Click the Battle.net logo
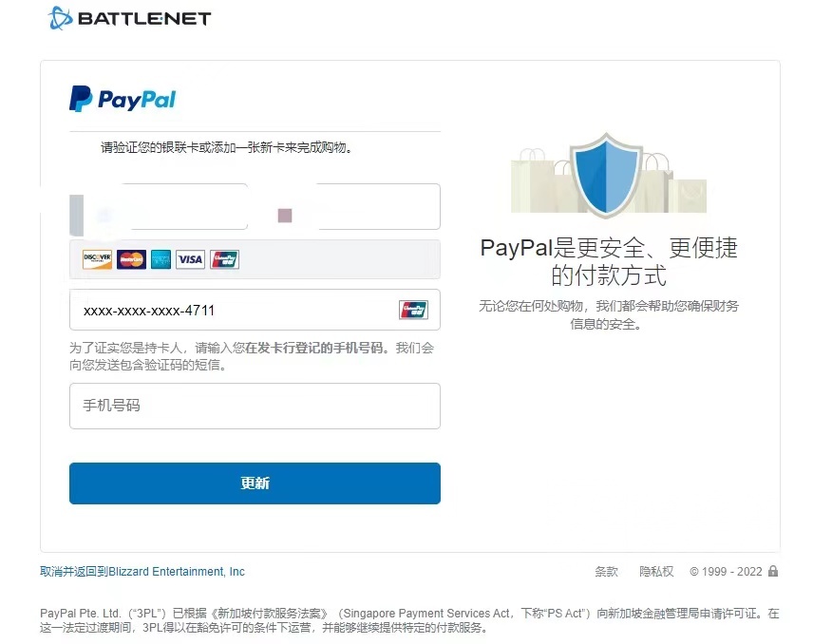813x644 pixels. pos(129,19)
